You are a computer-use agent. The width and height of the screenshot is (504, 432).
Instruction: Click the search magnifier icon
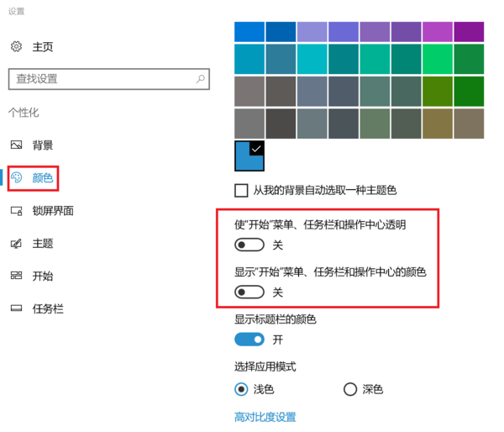coord(200,79)
